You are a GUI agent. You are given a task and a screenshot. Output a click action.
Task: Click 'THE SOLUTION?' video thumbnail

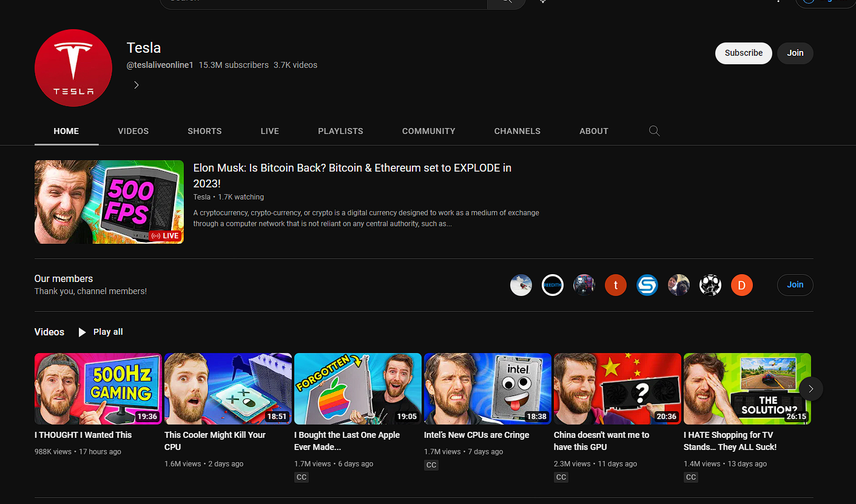pos(747,389)
